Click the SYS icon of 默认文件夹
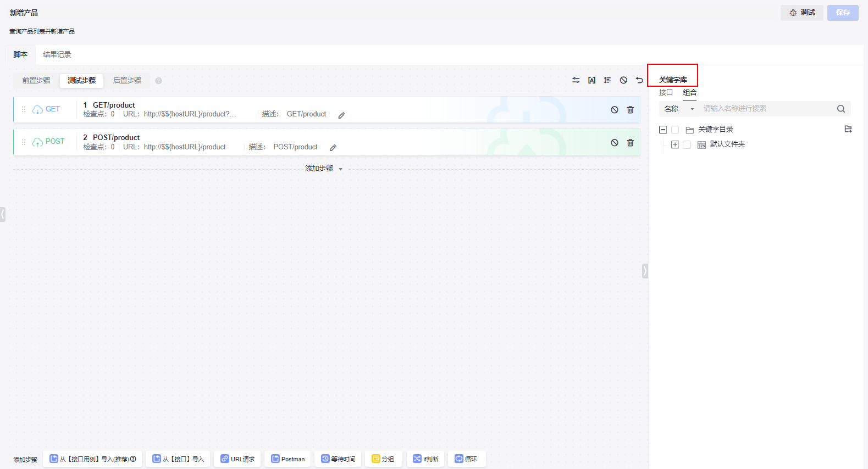This screenshot has height=469, width=868. click(x=701, y=145)
